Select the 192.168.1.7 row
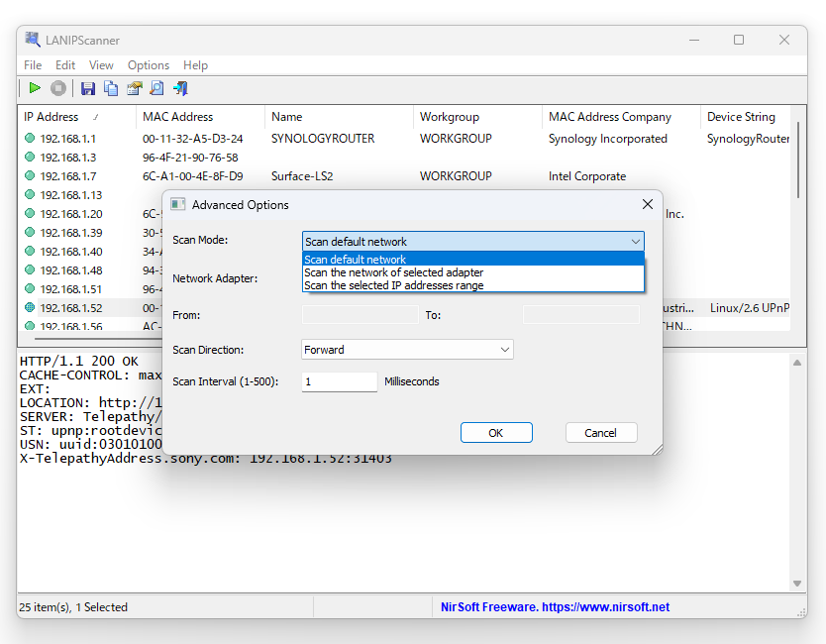826x644 pixels. [404, 176]
